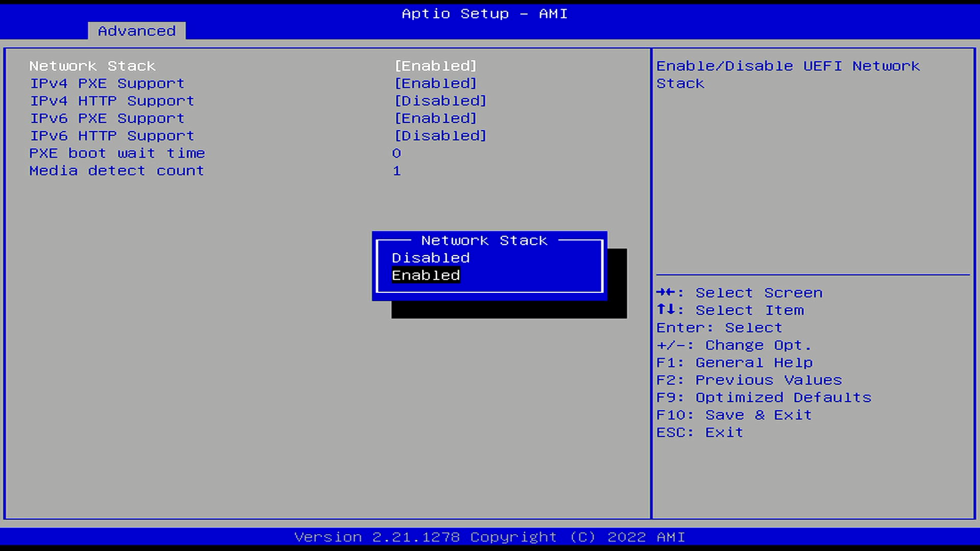Click the F9 Optimized Defaults hint
980x551 pixels.
click(764, 397)
